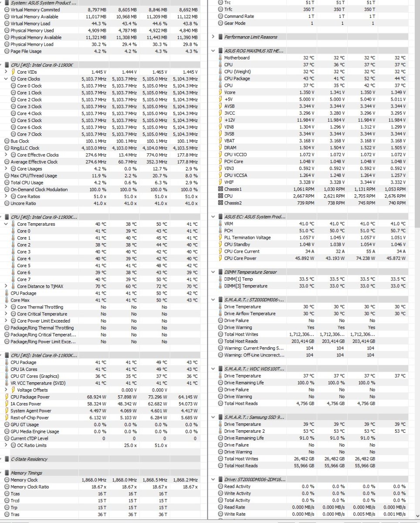Click the circle icon beside Ring/LLC Clock

[7, 148]
